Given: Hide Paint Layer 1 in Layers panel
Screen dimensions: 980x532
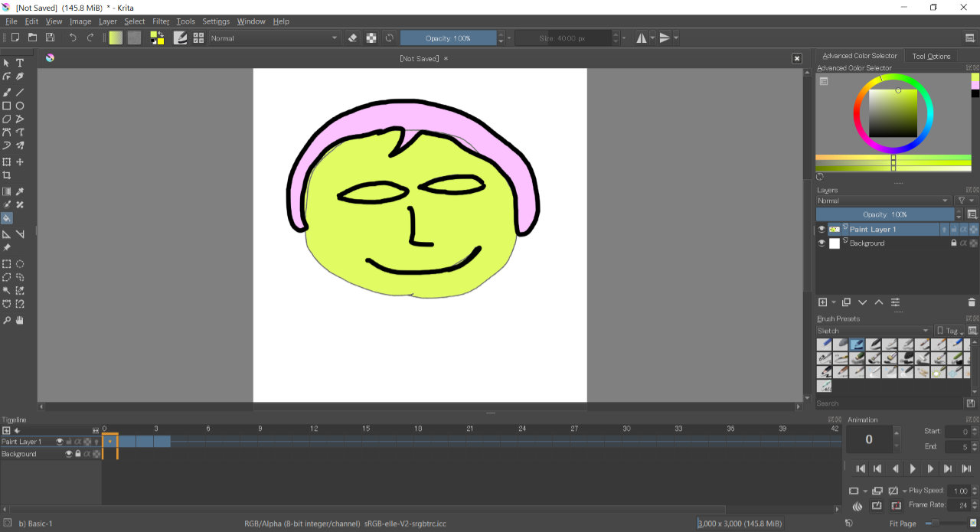Looking at the screenshot, I should tap(822, 230).
